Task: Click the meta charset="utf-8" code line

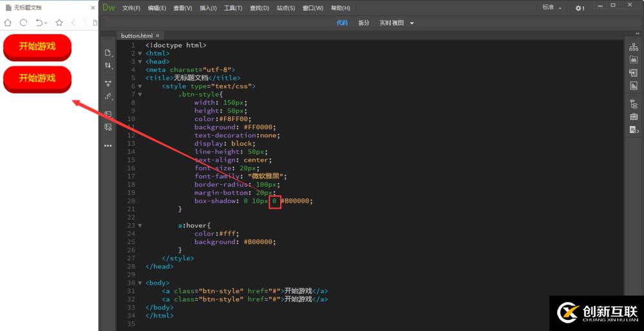Action: coord(190,70)
